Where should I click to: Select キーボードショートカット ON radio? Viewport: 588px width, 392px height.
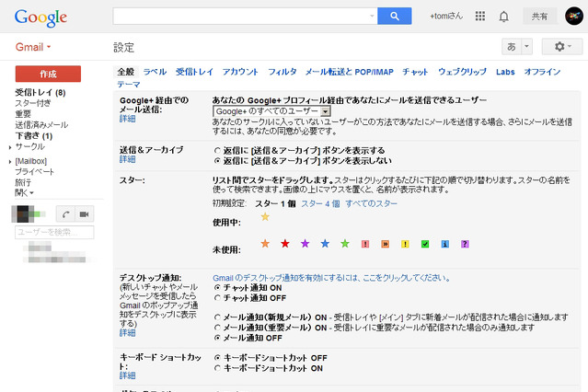pyautogui.click(x=217, y=368)
